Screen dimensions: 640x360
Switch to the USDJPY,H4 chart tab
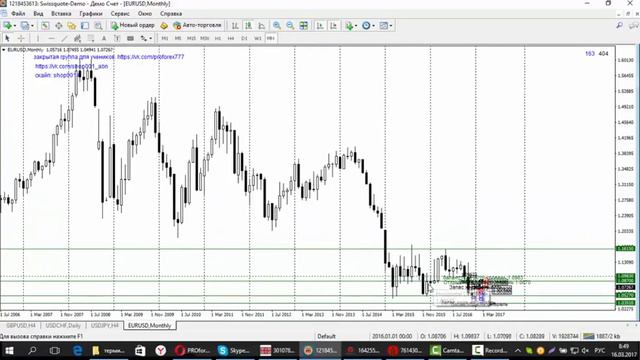[104, 325]
